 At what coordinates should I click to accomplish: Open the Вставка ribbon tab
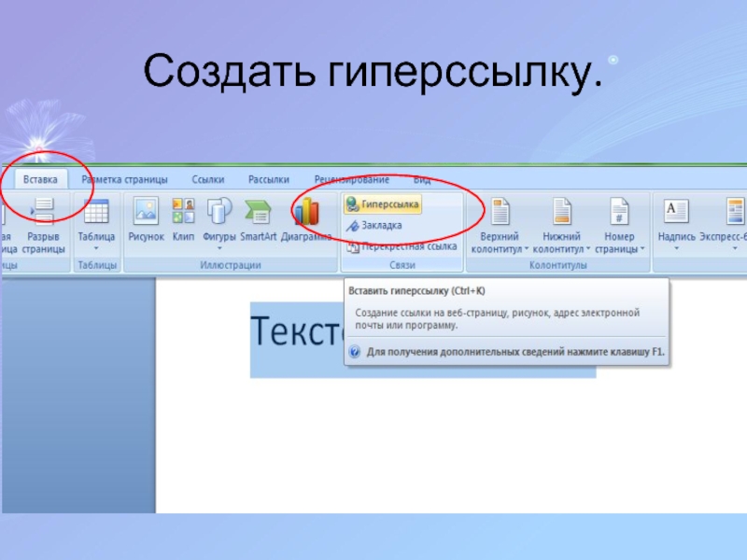pos(40,179)
